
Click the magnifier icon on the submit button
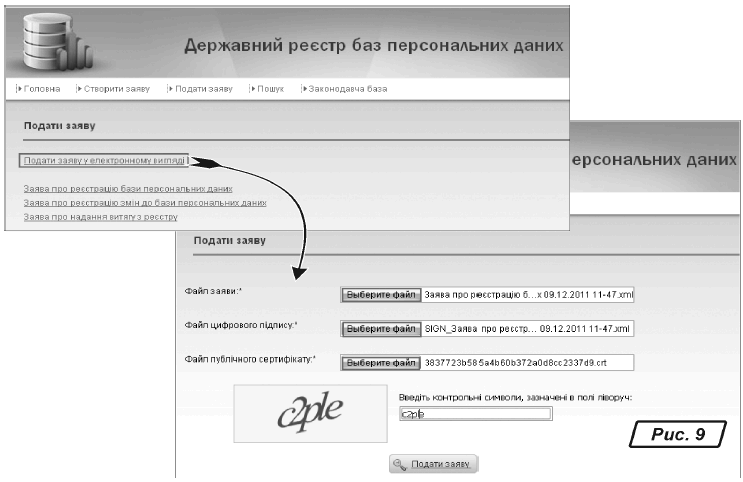click(x=400, y=464)
